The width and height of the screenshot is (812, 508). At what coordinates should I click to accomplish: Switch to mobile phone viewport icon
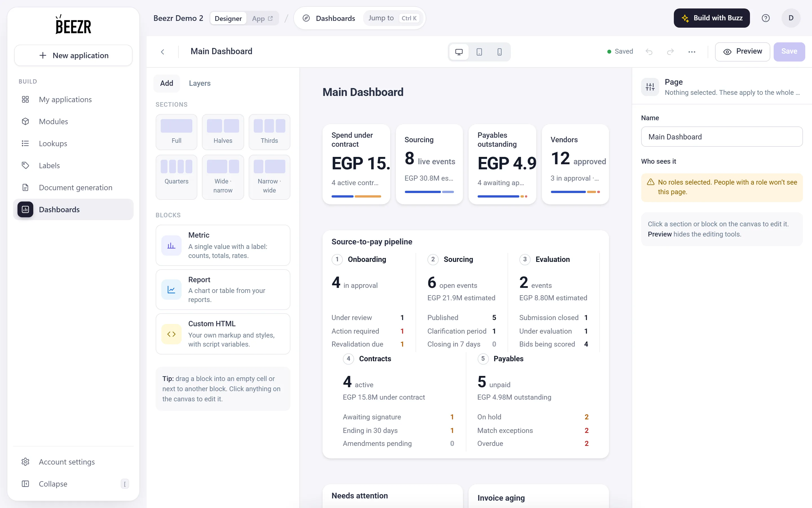[x=499, y=52]
